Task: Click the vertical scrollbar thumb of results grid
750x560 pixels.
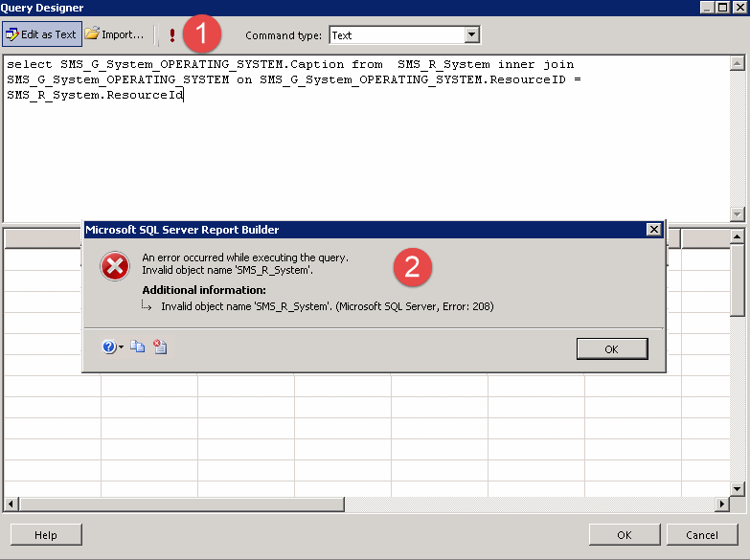Action: pyautogui.click(x=738, y=280)
